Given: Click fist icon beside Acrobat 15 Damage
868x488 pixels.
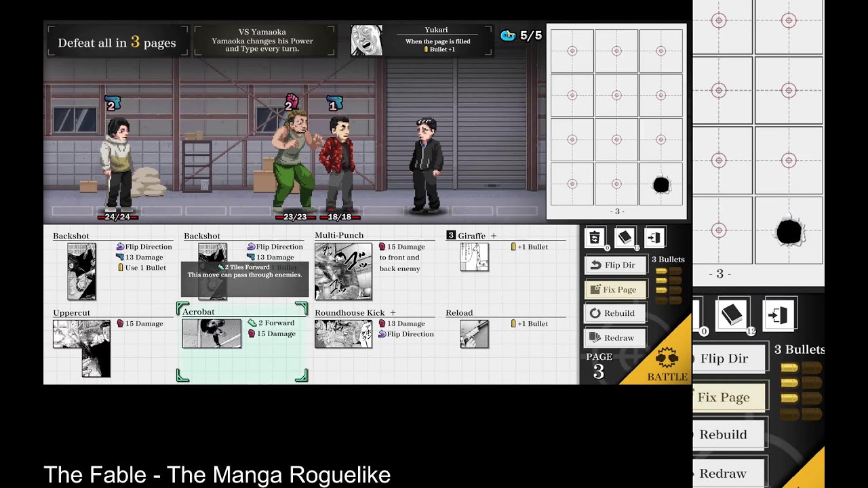Looking at the screenshot, I should 252,333.
